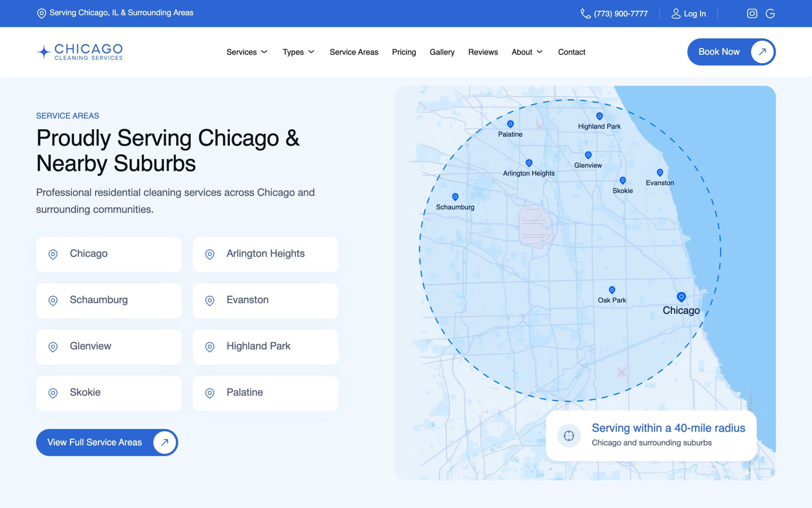
Task: Click crosshair icon in 40-mile radius card
Action: click(x=569, y=436)
